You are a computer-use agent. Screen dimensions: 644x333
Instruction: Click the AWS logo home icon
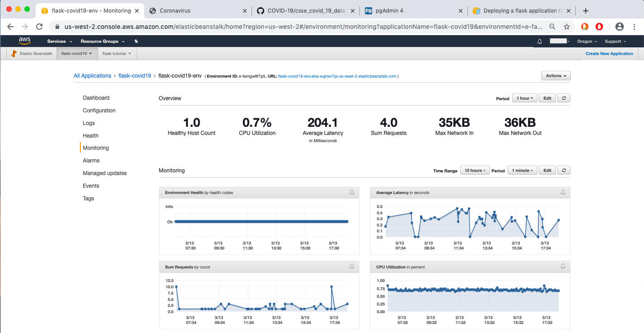coord(24,41)
